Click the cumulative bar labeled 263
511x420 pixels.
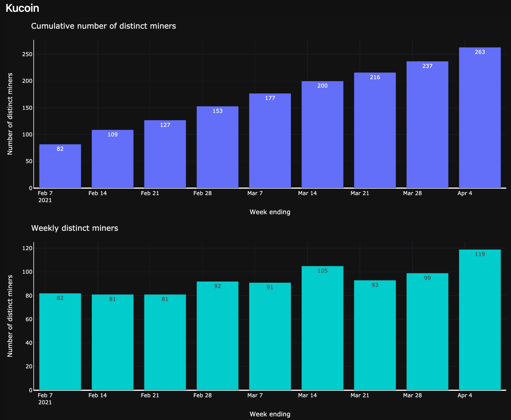(480, 118)
